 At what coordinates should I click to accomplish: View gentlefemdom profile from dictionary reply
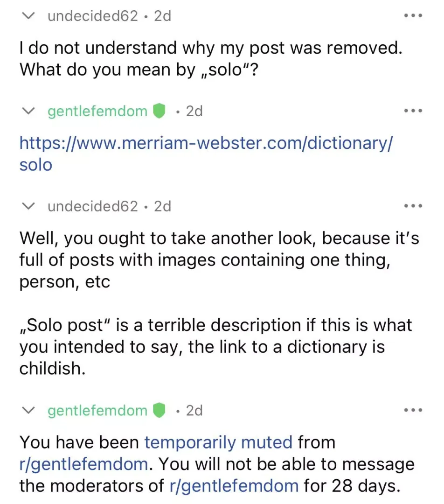coord(97,111)
